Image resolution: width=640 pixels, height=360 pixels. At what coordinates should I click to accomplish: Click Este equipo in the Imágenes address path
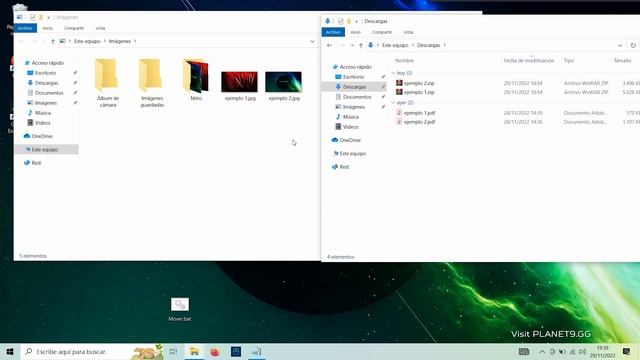tap(87, 41)
